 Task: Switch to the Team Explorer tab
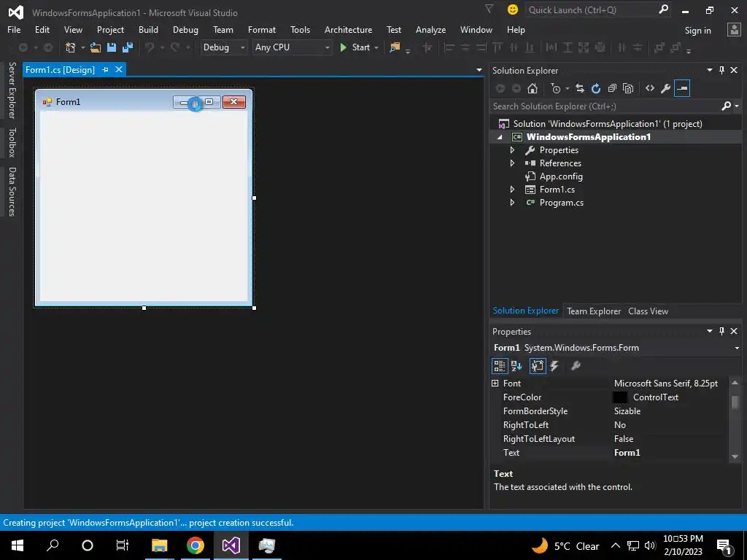coord(594,311)
